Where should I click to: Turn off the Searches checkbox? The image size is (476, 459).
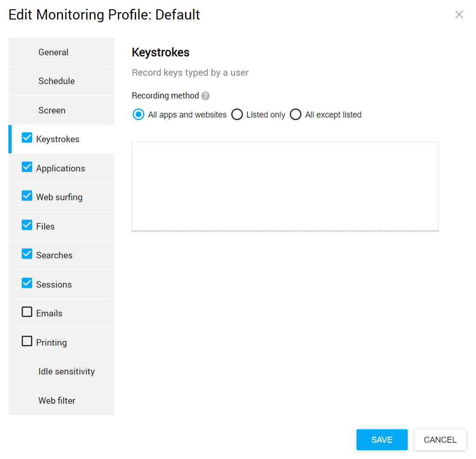point(27,254)
